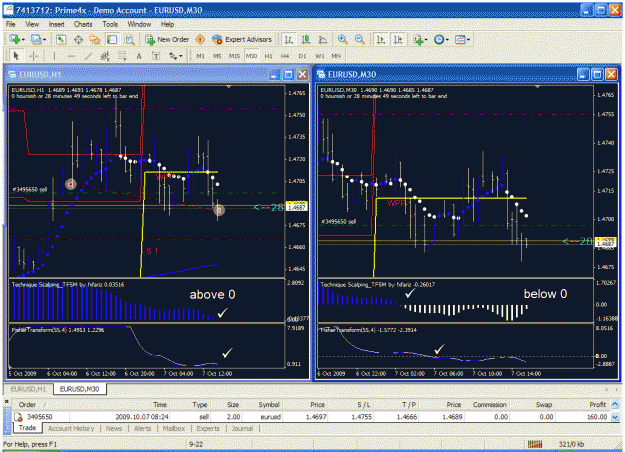The width and height of the screenshot is (625, 452).
Task: Switch timeframe to MN
Action: 336,56
